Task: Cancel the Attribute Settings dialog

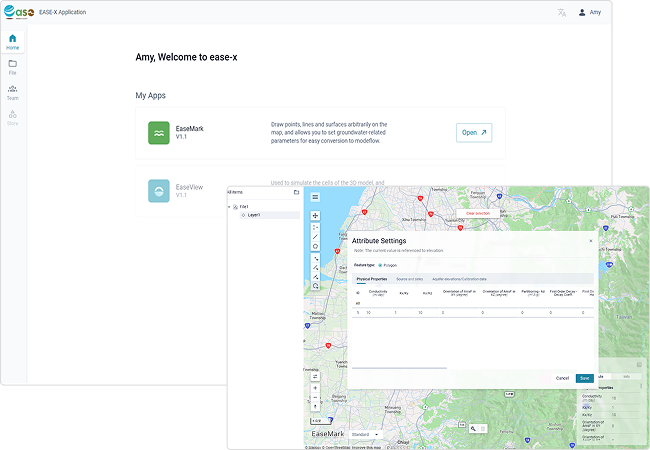Action: (x=562, y=378)
